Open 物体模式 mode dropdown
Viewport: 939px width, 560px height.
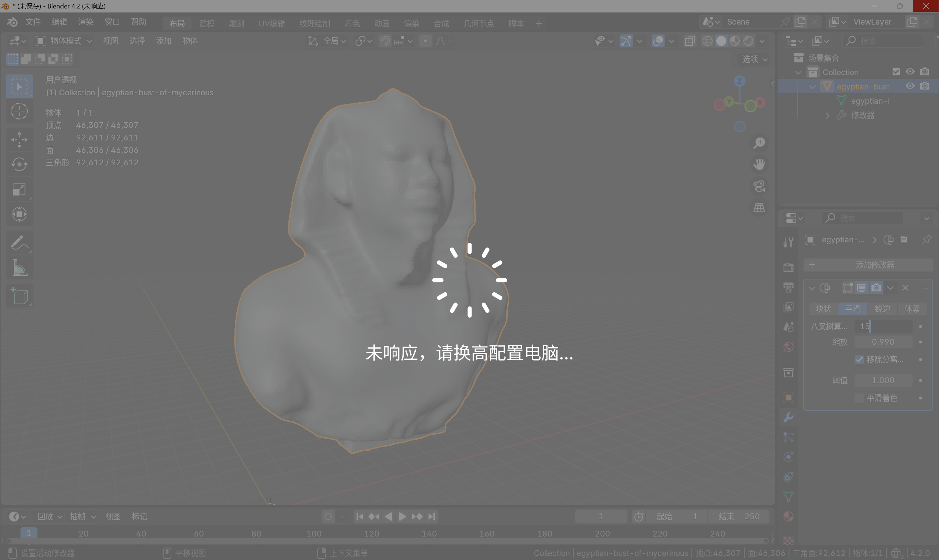63,41
